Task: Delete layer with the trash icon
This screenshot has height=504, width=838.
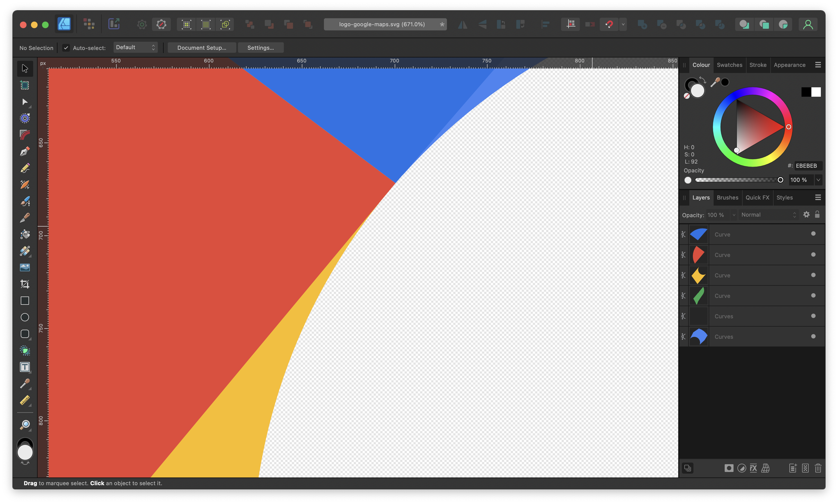Action: click(x=818, y=468)
